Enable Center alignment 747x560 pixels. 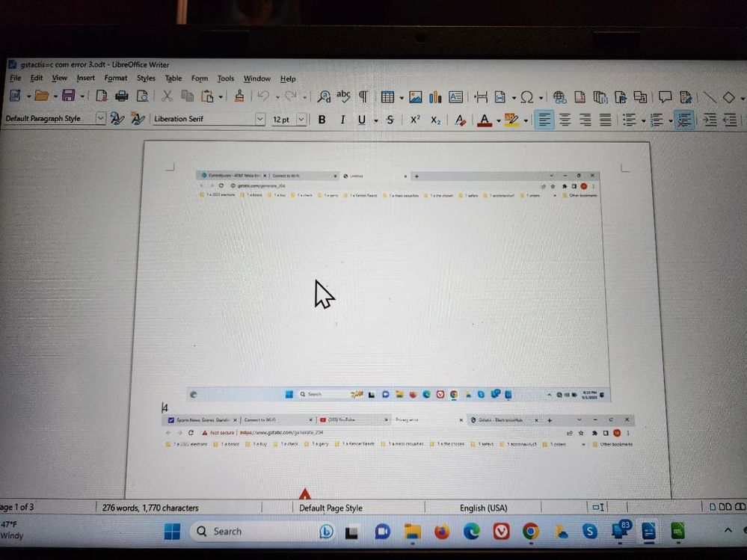[x=565, y=120]
